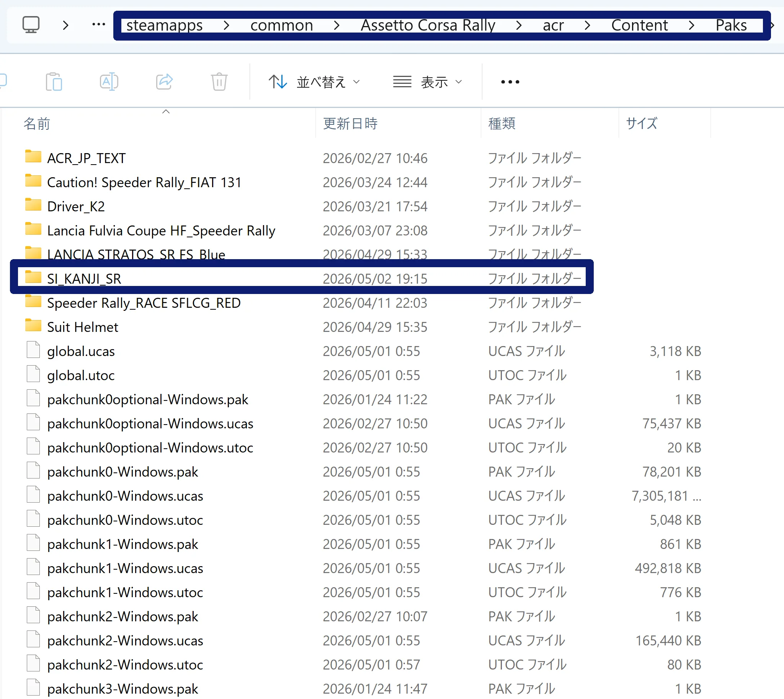The width and height of the screenshot is (784, 699).
Task: Click the 7,305,181 size value
Action: pyautogui.click(x=666, y=496)
